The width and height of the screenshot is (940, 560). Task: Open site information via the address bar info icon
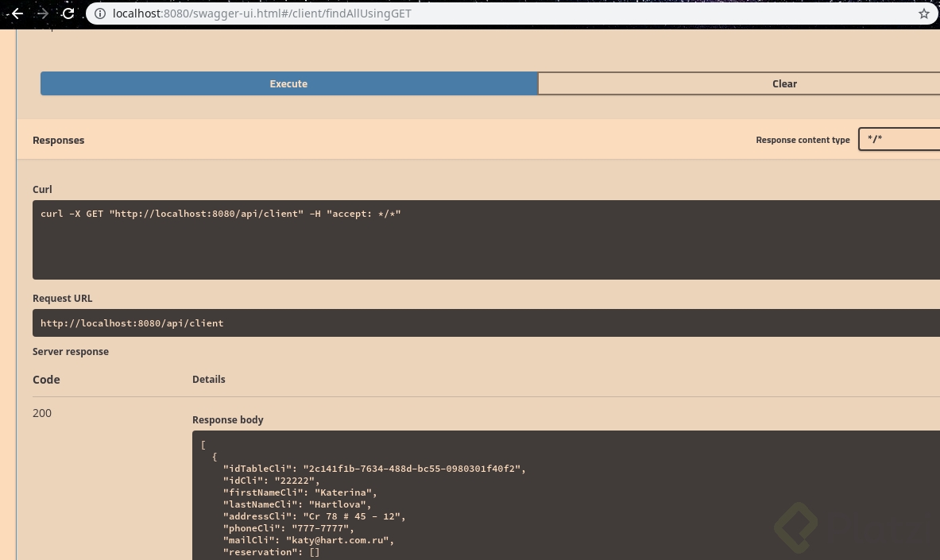[x=100, y=14]
